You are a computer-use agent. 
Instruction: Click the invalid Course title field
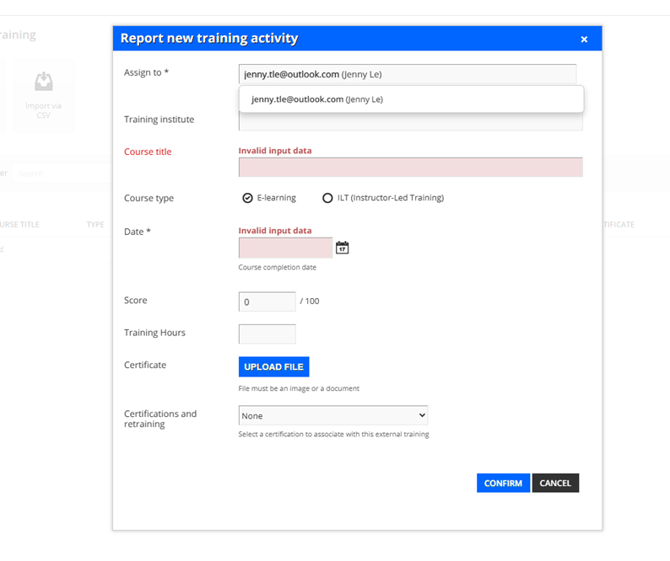click(410, 167)
